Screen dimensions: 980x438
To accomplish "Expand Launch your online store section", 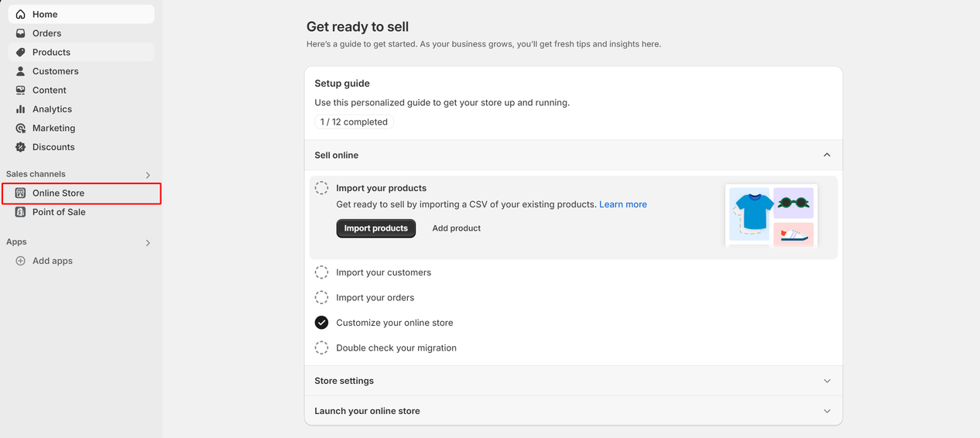I will click(x=827, y=411).
